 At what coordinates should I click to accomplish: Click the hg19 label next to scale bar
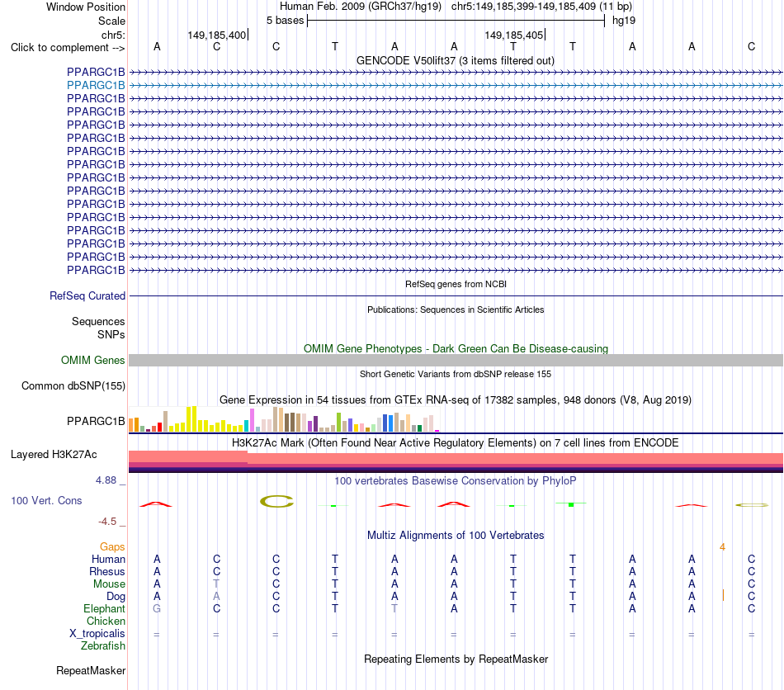coord(624,21)
